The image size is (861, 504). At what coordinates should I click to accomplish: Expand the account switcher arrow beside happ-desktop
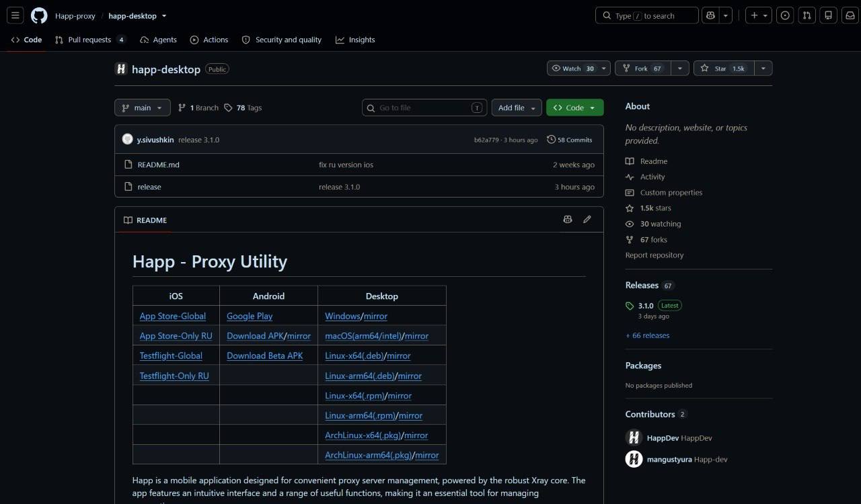tap(164, 15)
